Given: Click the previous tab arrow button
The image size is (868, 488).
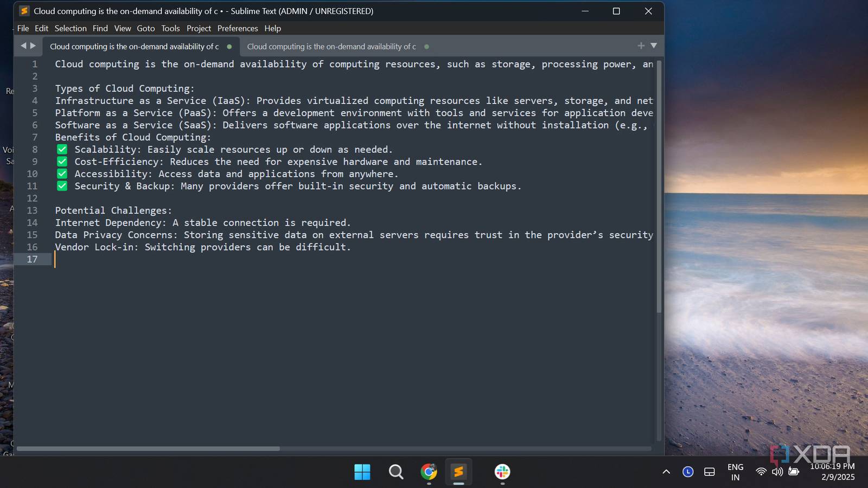Looking at the screenshot, I should [x=22, y=46].
